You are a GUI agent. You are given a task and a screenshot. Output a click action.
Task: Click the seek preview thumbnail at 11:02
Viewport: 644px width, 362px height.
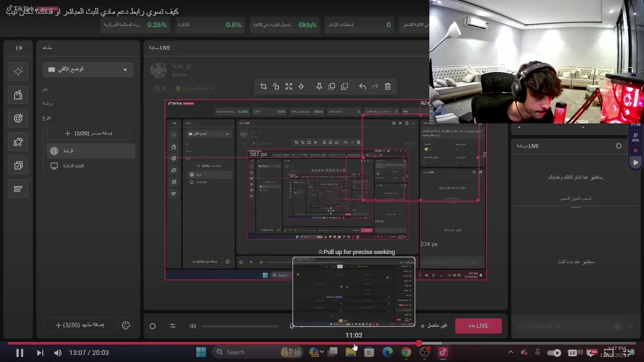pos(354,292)
